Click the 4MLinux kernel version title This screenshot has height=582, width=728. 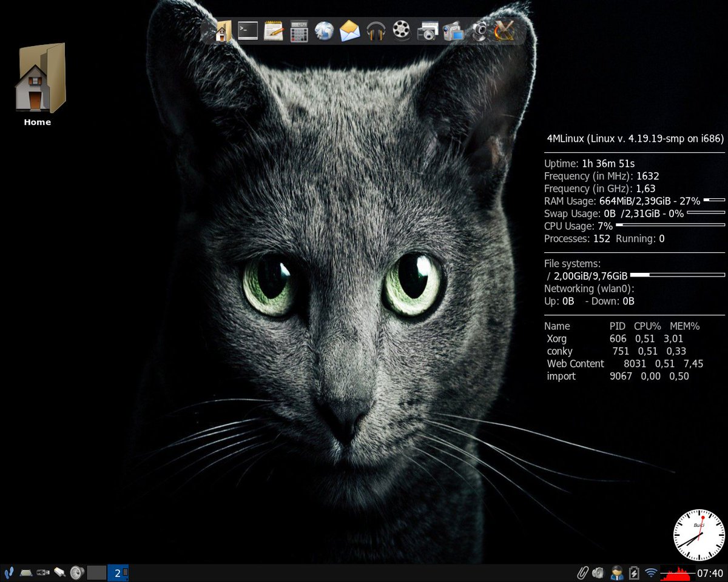click(x=636, y=138)
